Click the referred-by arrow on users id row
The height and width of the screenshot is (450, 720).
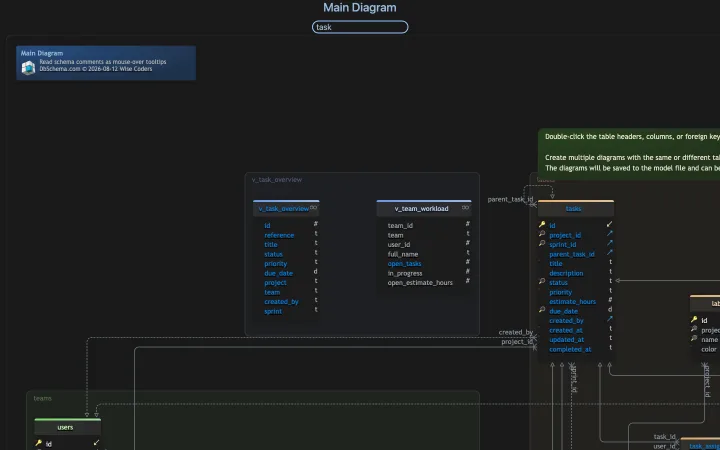tap(96, 443)
